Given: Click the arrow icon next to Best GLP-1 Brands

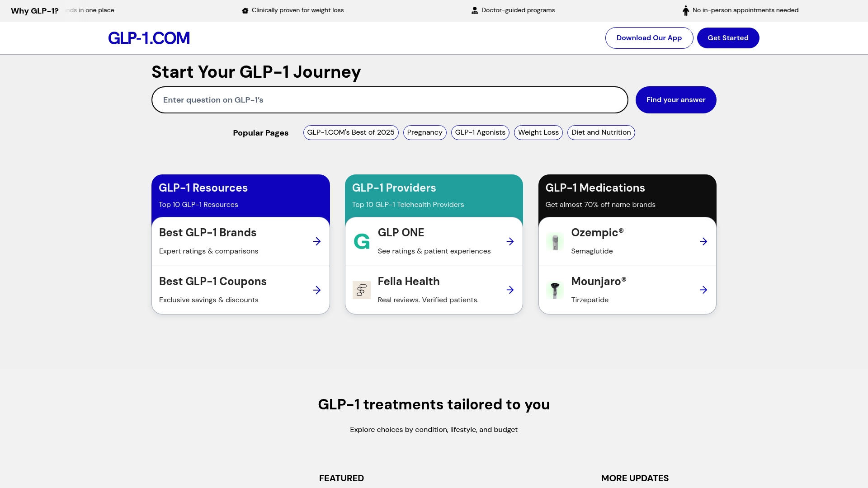Looking at the screenshot, I should click(316, 241).
